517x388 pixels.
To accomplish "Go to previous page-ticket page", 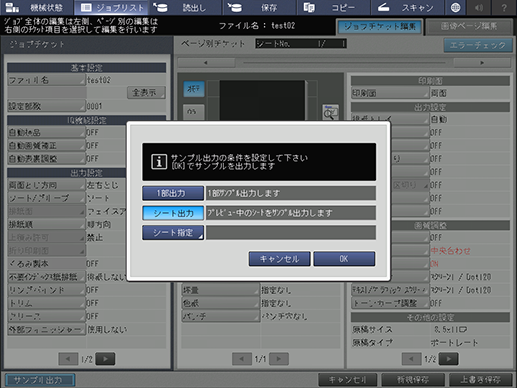I will click(x=242, y=359).
